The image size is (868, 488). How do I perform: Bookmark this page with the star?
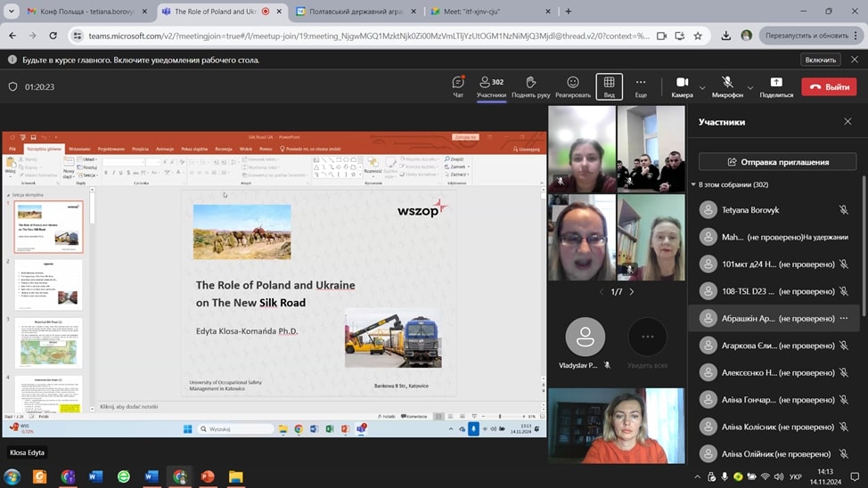pyautogui.click(x=698, y=36)
